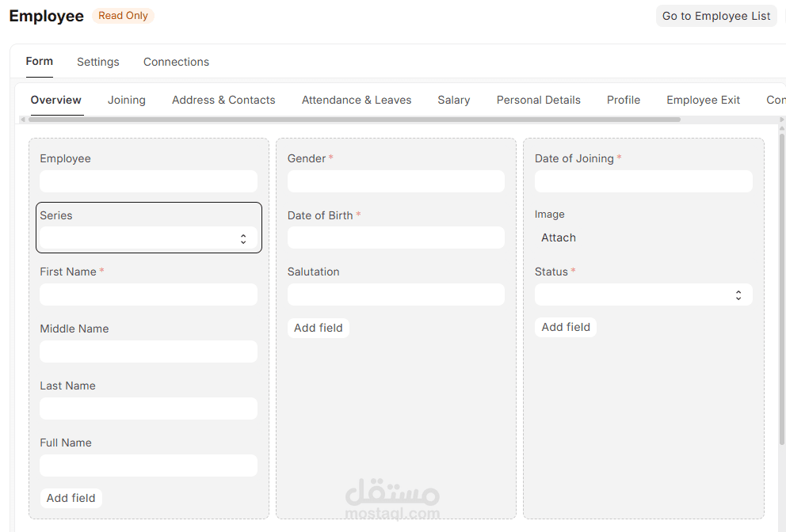Select the Joining tab

pos(126,100)
